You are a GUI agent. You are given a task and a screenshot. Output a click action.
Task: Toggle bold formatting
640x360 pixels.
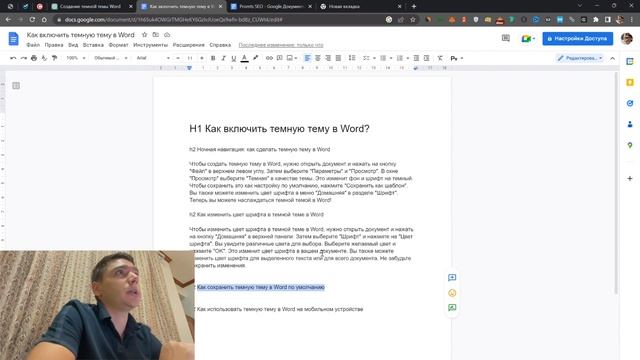point(213,58)
